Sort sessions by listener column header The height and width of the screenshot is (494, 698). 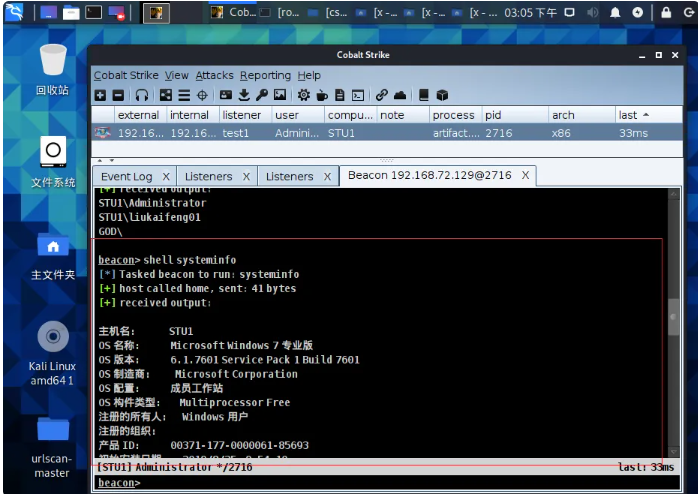(x=246, y=115)
